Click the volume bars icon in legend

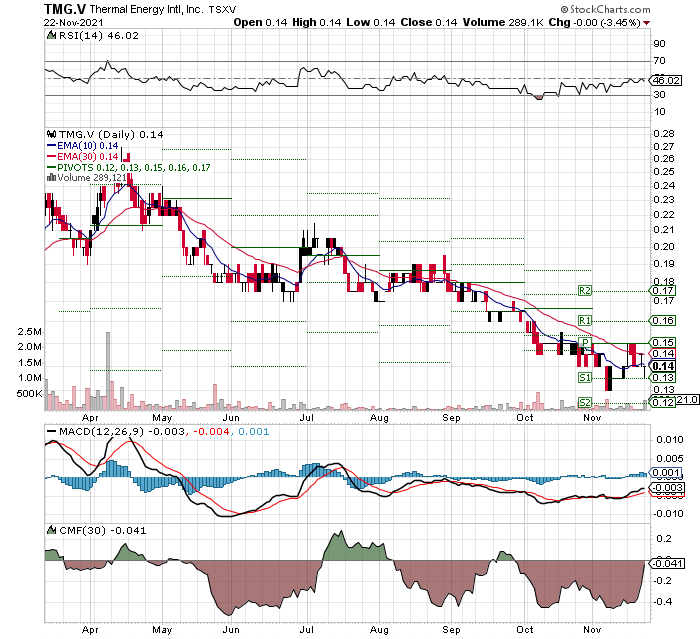pyautogui.click(x=51, y=177)
